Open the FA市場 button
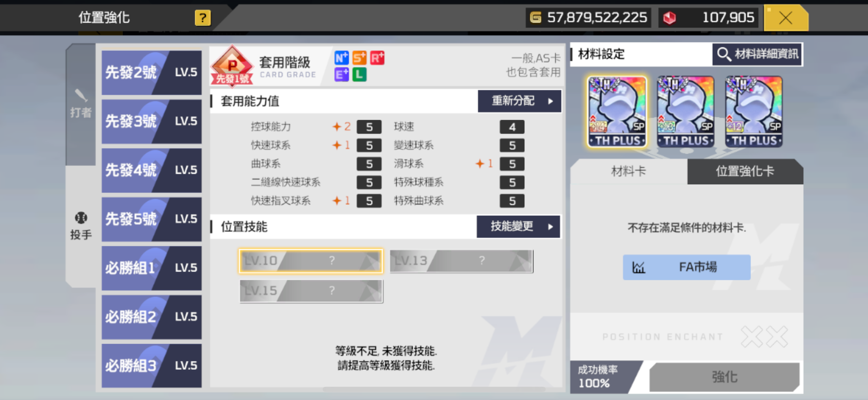The height and width of the screenshot is (400, 868). click(x=687, y=267)
